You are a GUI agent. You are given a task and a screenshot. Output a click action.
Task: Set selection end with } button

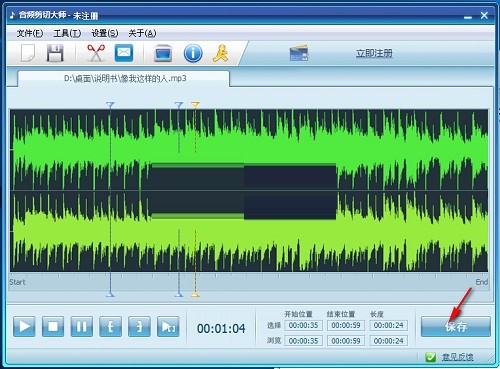[139, 326]
